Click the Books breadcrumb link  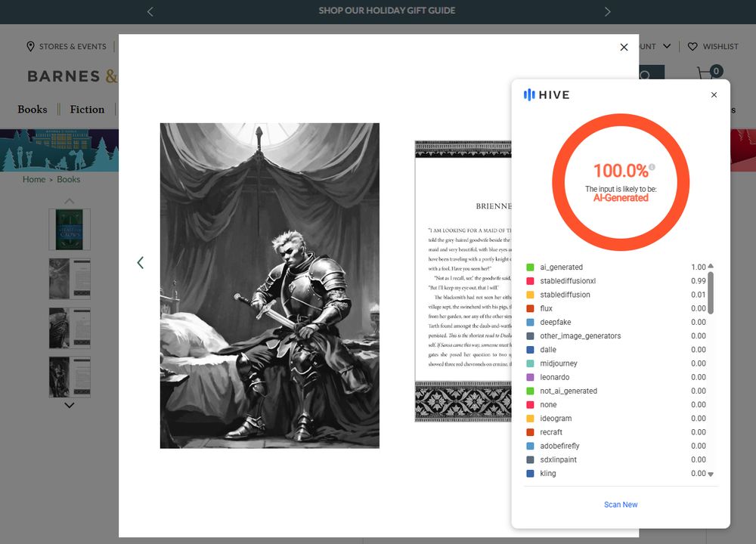click(x=69, y=179)
